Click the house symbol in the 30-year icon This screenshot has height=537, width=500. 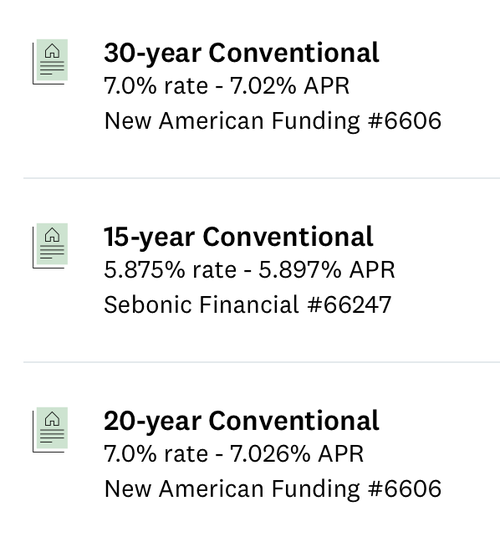(52, 51)
